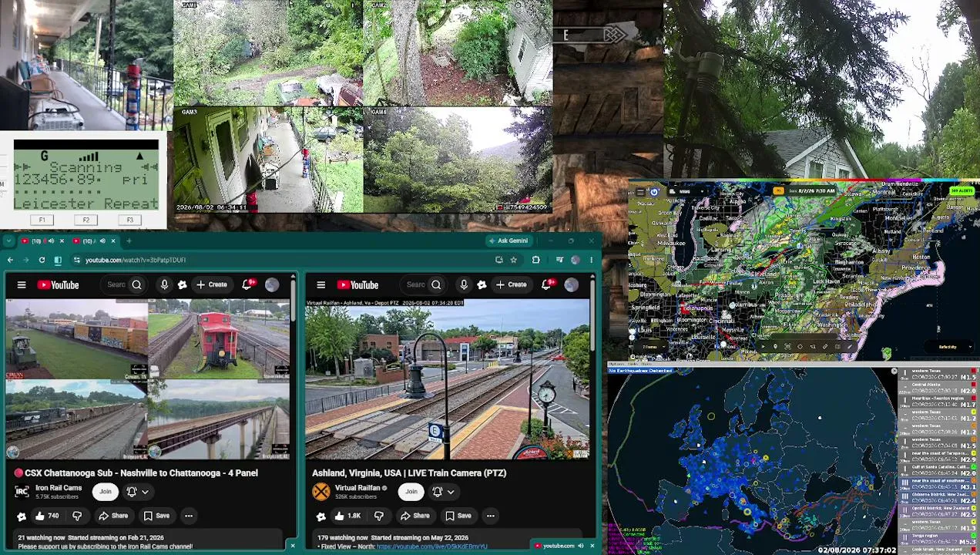Mute the second browser tab audio
This screenshot has height=555, width=980.
[x=102, y=241]
